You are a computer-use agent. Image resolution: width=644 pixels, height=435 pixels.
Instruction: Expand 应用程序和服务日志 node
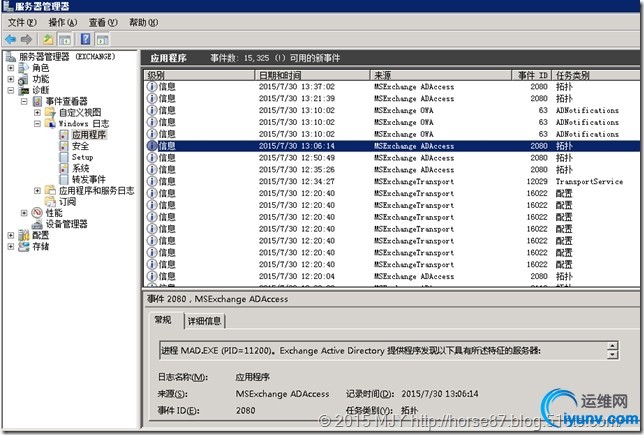(37, 190)
